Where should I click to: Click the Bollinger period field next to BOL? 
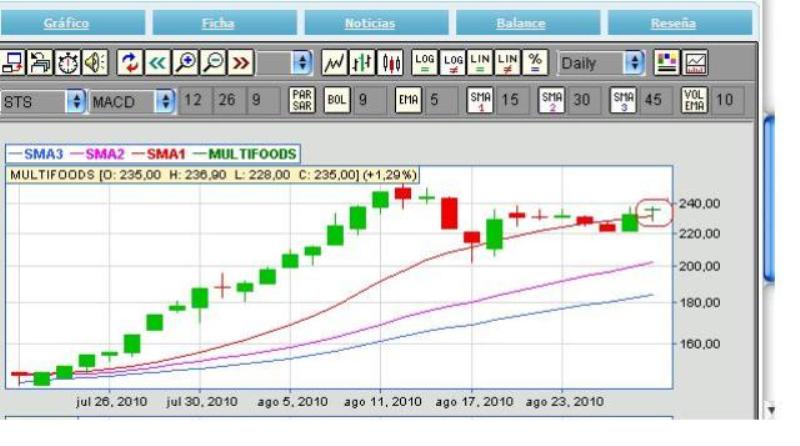click(x=370, y=100)
